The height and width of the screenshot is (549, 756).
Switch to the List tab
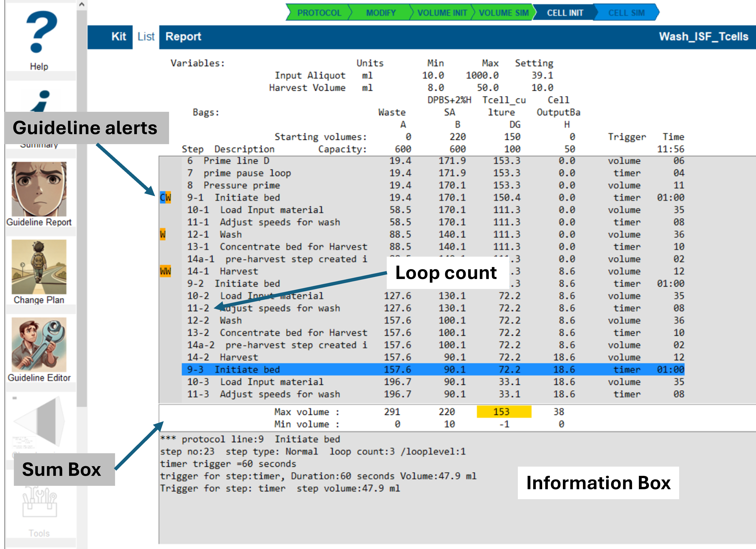tap(146, 37)
